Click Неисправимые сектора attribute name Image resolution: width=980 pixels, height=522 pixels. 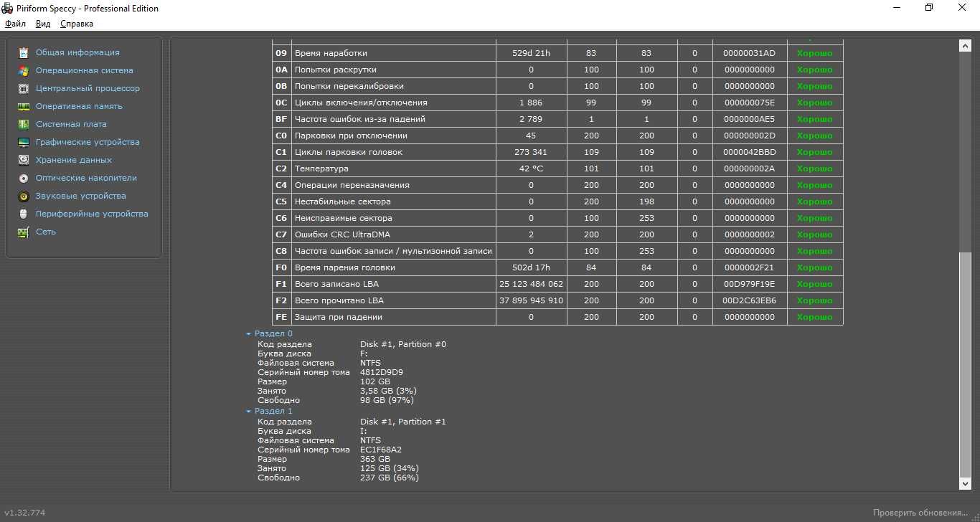(343, 218)
